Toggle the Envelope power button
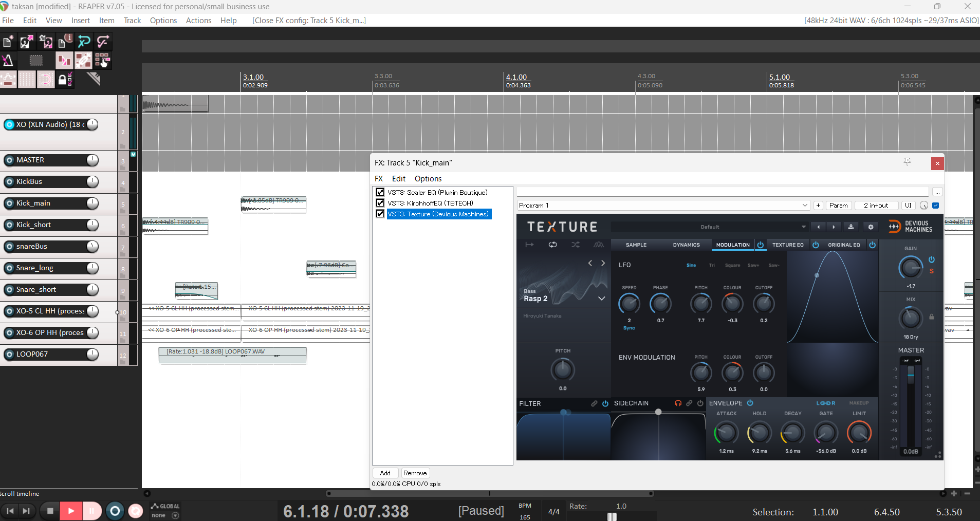 [x=750, y=403]
